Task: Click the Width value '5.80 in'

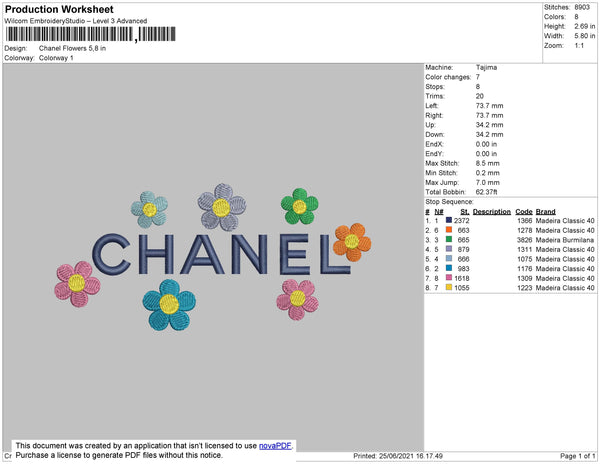Action: 585,36
